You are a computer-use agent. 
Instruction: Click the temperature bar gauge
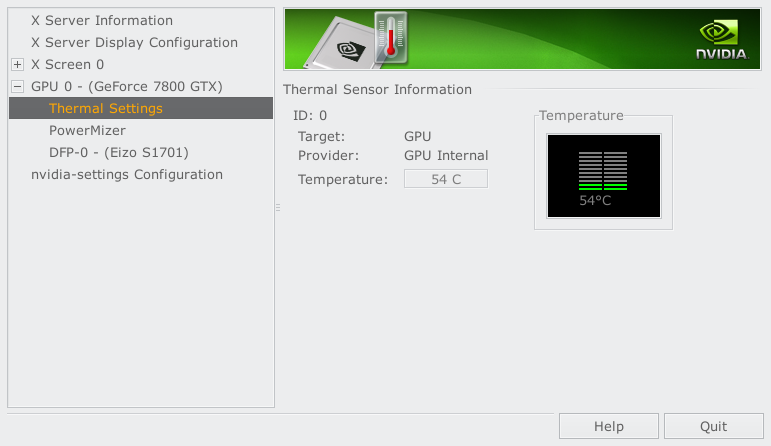tap(603, 171)
